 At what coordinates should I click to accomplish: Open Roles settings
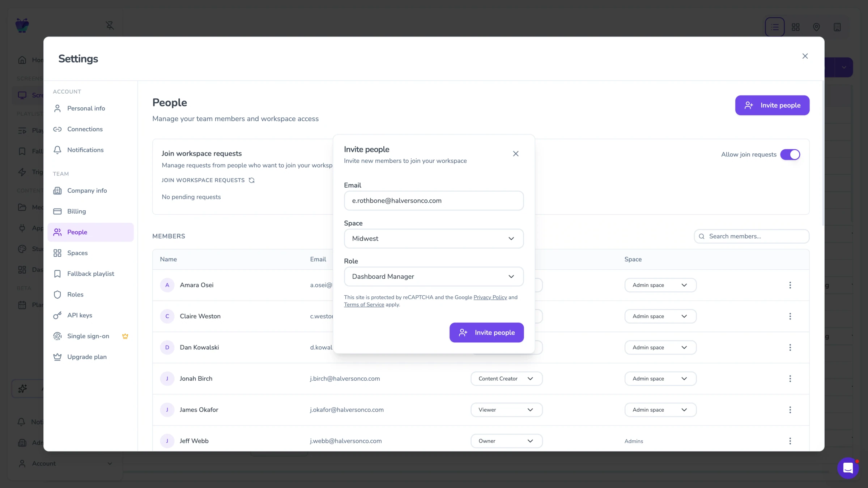point(90,295)
